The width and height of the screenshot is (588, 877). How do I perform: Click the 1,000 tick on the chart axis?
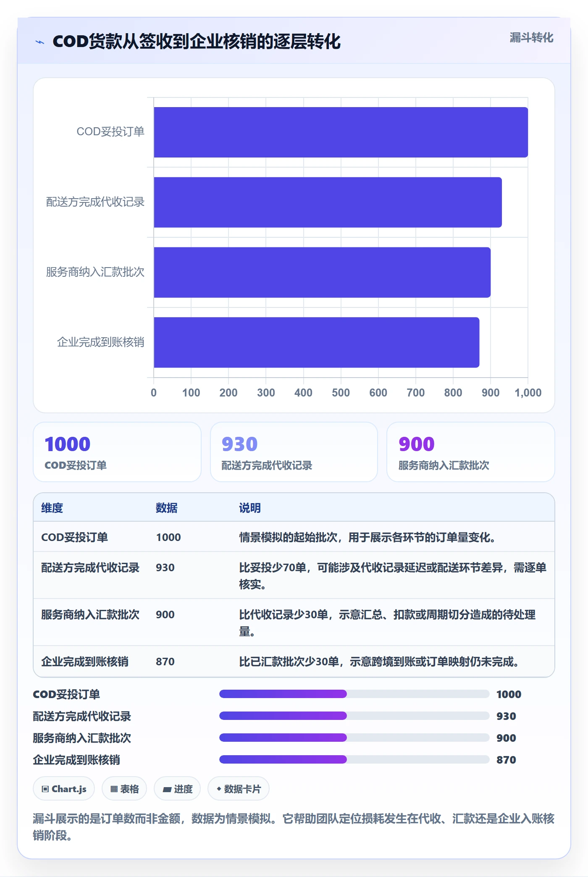coord(528,393)
